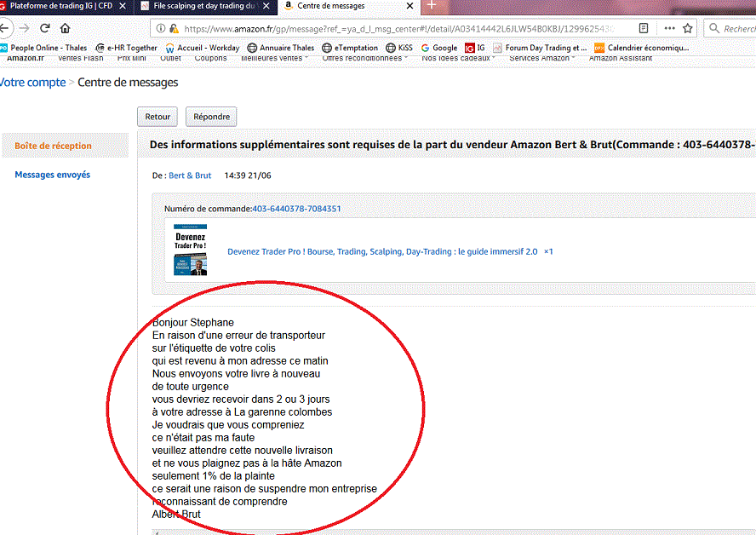Open KiSS bookmark
This screenshot has width=756, height=535.
[x=399, y=48]
